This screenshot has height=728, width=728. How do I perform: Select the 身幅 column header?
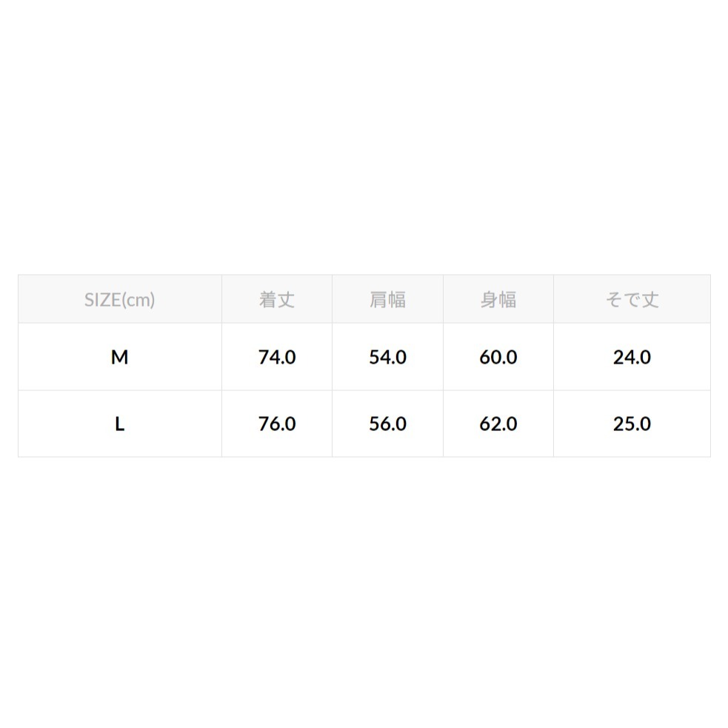coord(498,300)
